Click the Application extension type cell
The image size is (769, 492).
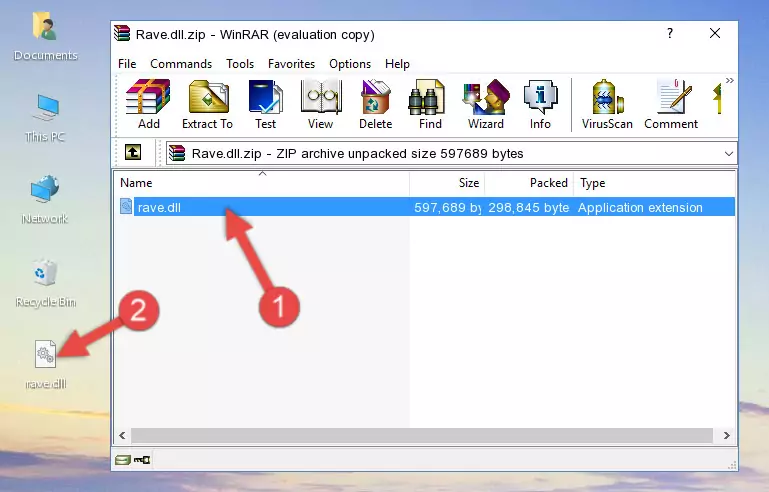click(x=640, y=207)
